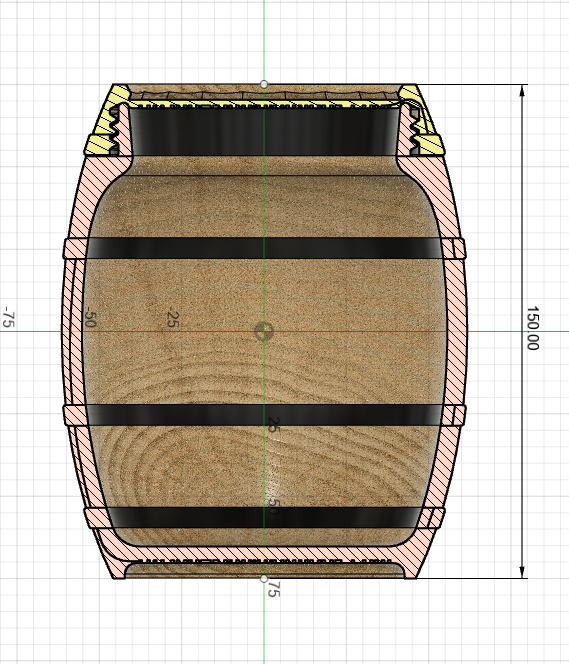569x664 pixels.
Task: Click the upper black barrel hoop band
Action: coord(264,248)
